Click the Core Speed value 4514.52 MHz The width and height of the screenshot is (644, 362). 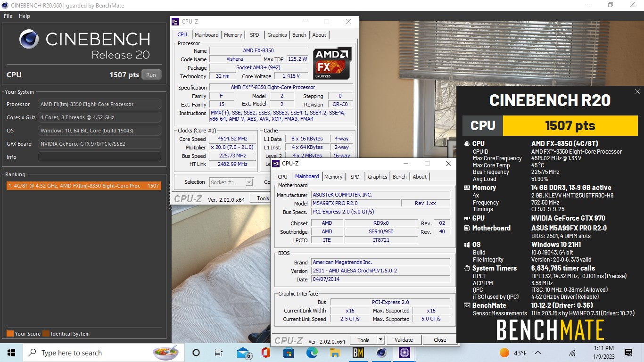tap(232, 139)
